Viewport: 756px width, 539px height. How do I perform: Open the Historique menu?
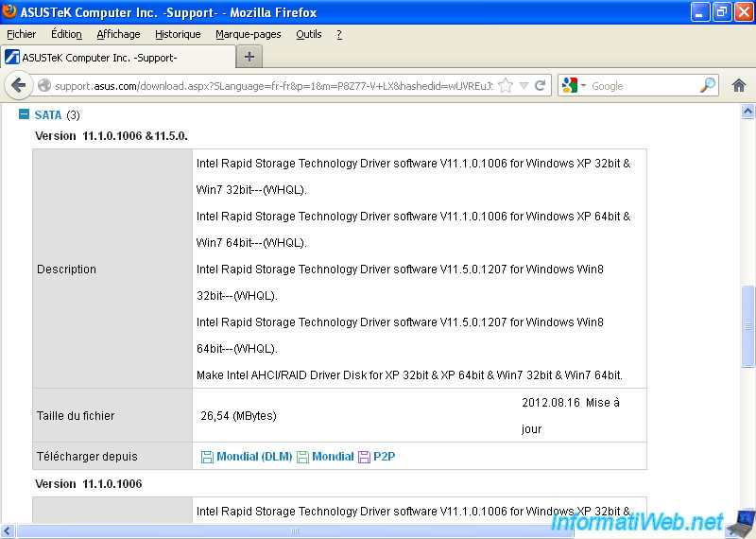click(178, 34)
